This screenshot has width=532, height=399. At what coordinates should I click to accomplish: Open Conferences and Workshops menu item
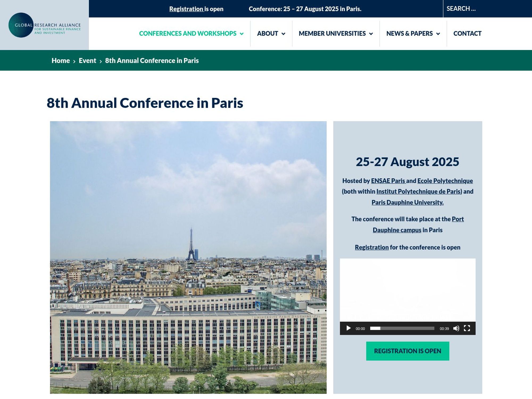(188, 34)
